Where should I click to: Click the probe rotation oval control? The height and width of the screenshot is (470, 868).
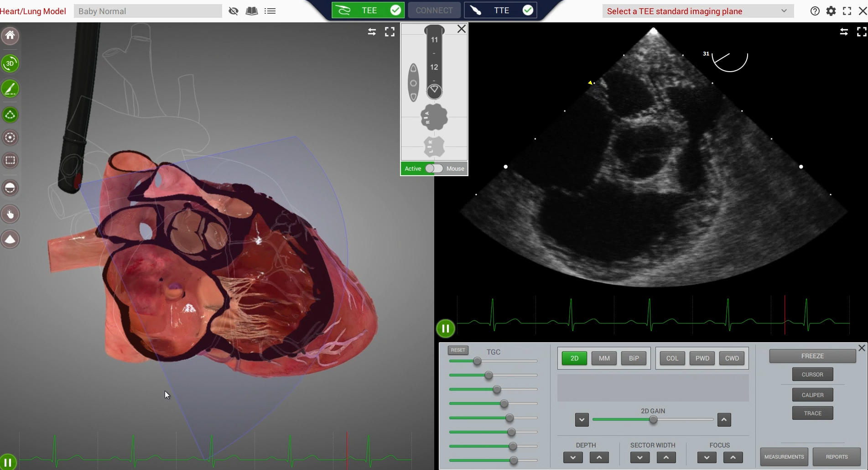pos(413,83)
